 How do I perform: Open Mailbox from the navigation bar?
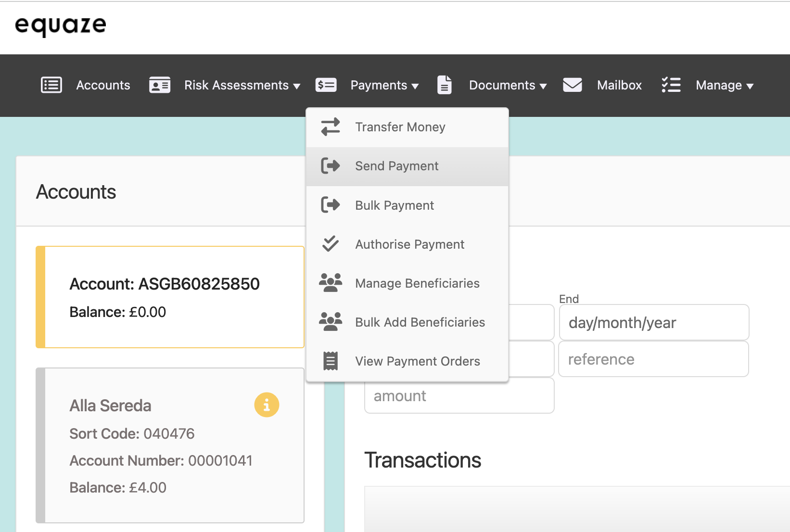pos(619,86)
